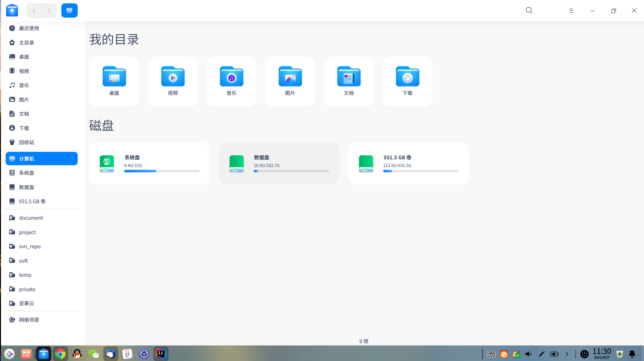Image resolution: width=644 pixels, height=361 pixels.
Task: Click the battery power tray icon
Action: tap(554, 354)
